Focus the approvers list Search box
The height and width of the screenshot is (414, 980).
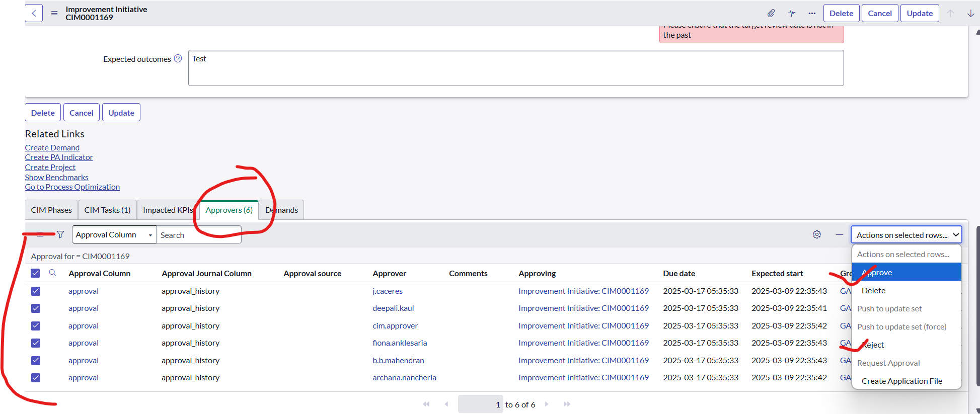pos(199,235)
